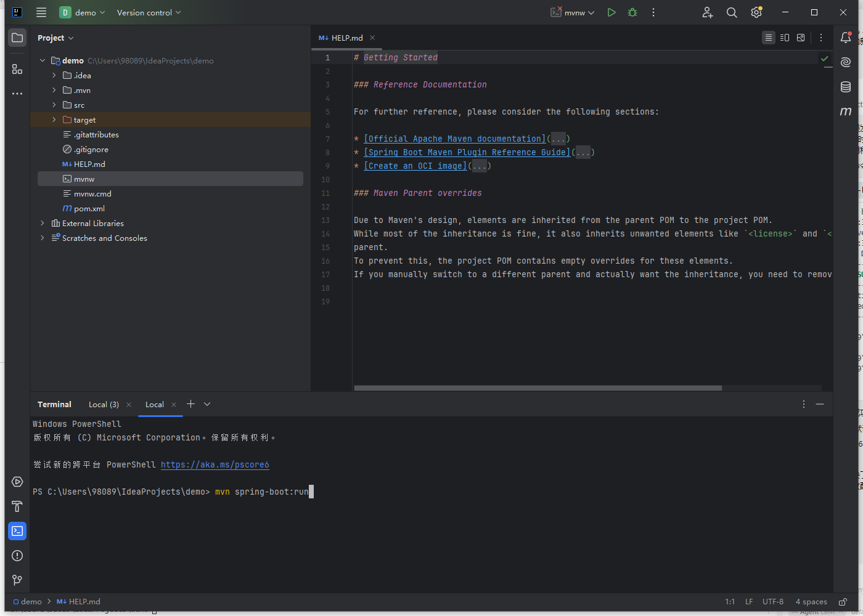This screenshot has width=863, height=616.
Task: Open the Database tool window
Action: [846, 87]
